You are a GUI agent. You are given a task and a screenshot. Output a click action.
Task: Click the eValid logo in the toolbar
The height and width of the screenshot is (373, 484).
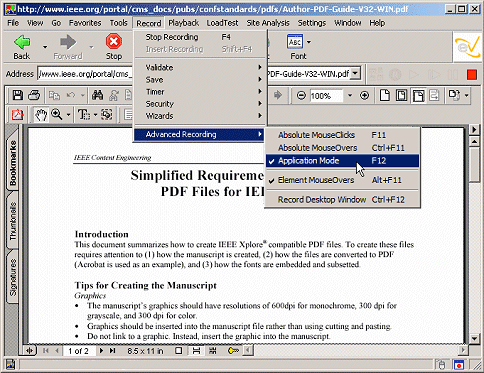(468, 47)
